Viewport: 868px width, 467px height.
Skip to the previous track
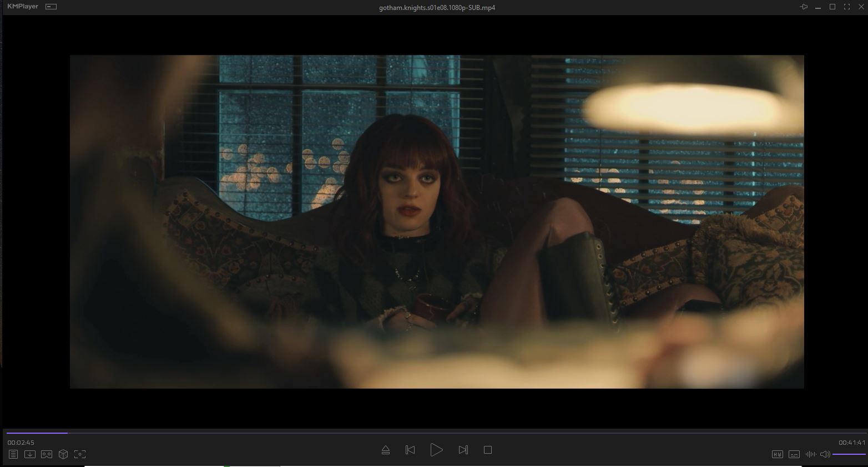[x=410, y=450]
